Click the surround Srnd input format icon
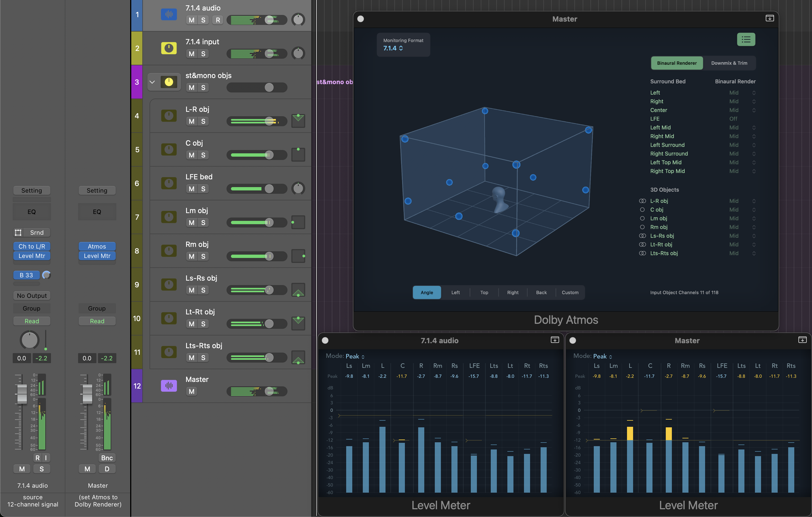 [x=18, y=232]
